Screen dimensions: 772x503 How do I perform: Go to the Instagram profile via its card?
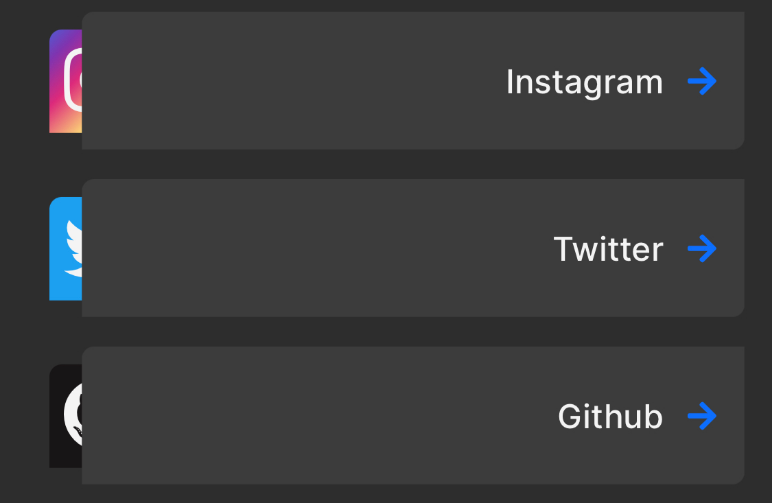tap(413, 81)
